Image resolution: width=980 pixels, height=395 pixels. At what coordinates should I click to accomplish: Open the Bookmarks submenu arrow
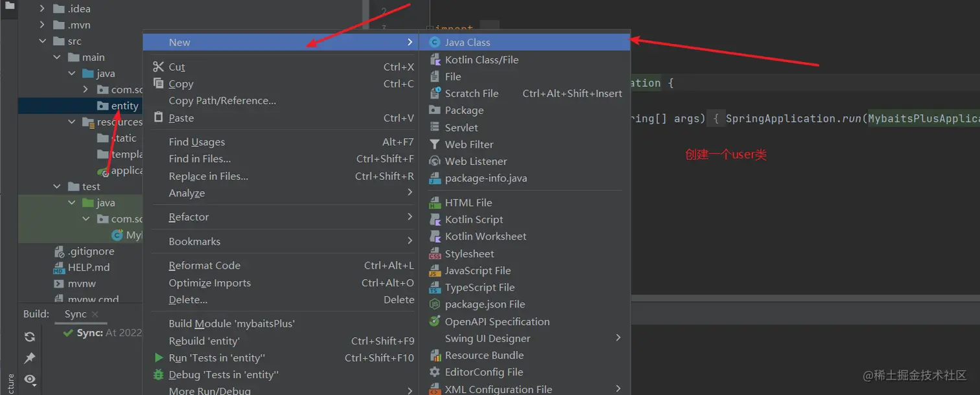[410, 241]
